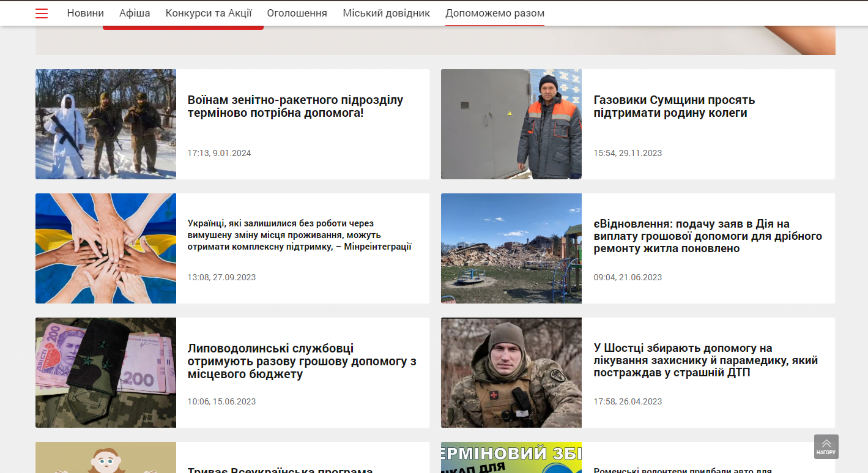The image size is (868, 473).
Task: Click the НАГОРУ scroll-to-top button
Action: 826,447
